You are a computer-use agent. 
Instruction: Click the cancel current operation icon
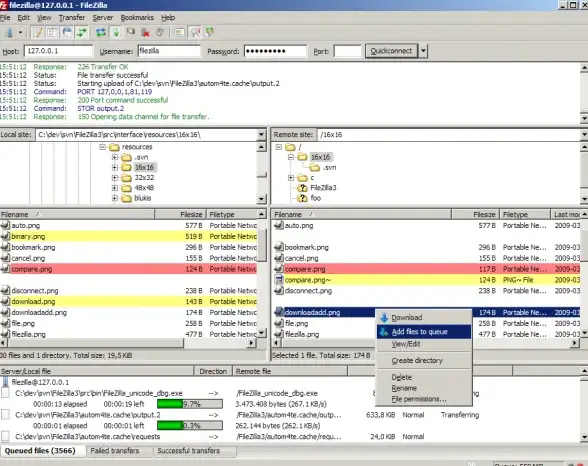click(x=130, y=33)
